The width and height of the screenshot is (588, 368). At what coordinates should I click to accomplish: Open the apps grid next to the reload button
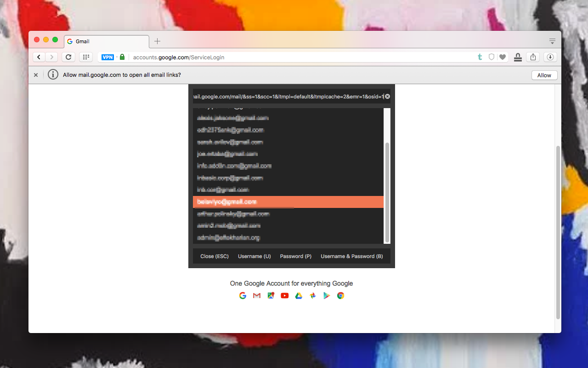tap(86, 57)
